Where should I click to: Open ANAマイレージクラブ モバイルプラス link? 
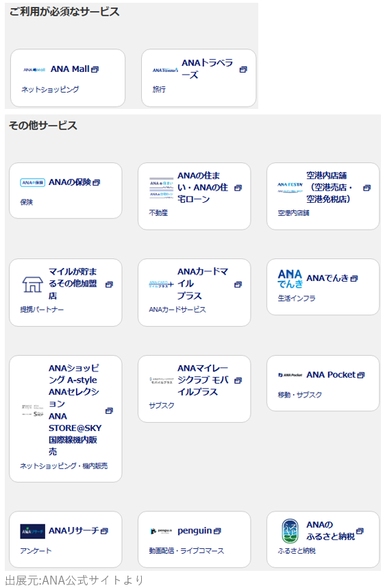tap(203, 380)
